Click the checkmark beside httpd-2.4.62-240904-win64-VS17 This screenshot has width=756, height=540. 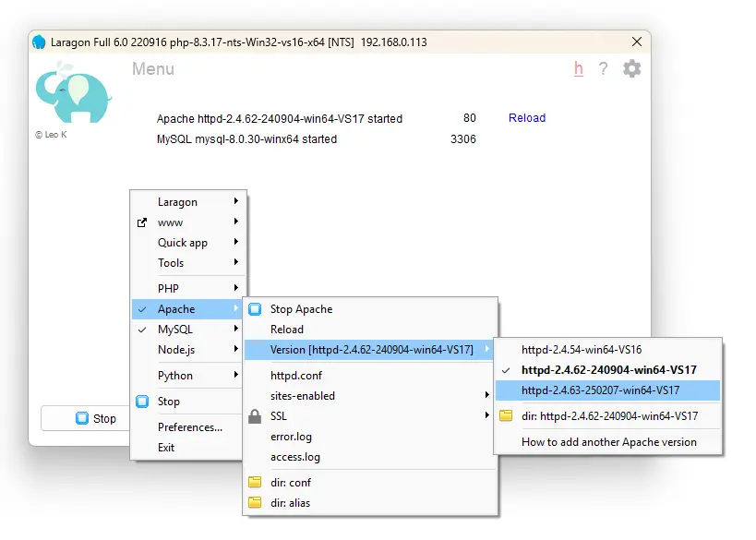point(506,370)
